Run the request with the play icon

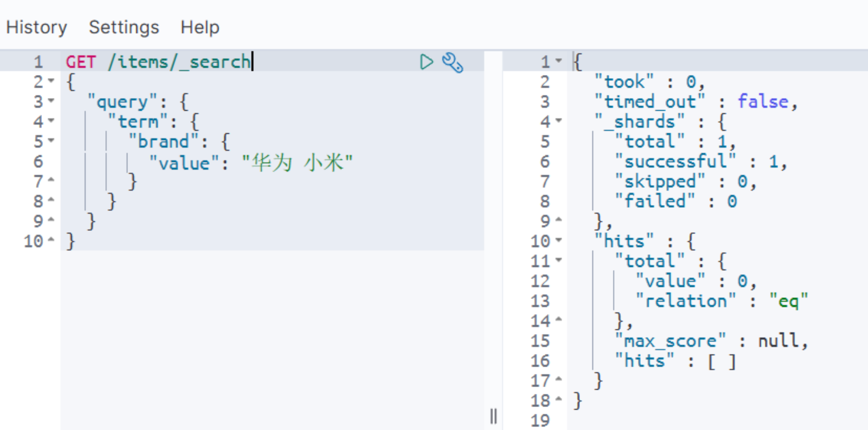[x=426, y=62]
